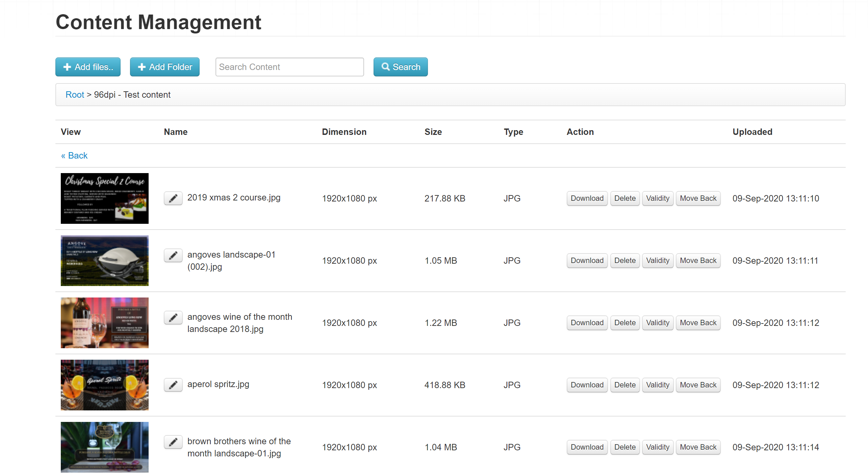Set Validity for angoves wine of the month
The width and height of the screenshot is (868, 476).
click(657, 323)
